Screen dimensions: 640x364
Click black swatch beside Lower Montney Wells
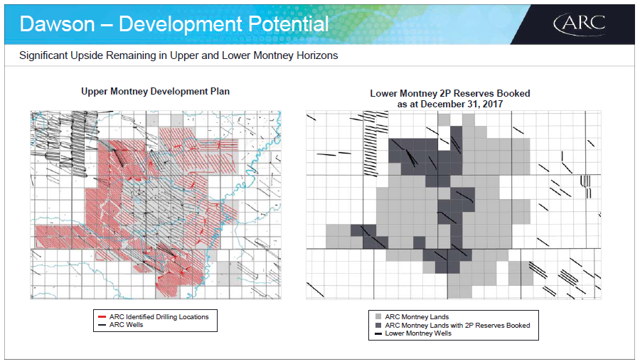[378, 334]
